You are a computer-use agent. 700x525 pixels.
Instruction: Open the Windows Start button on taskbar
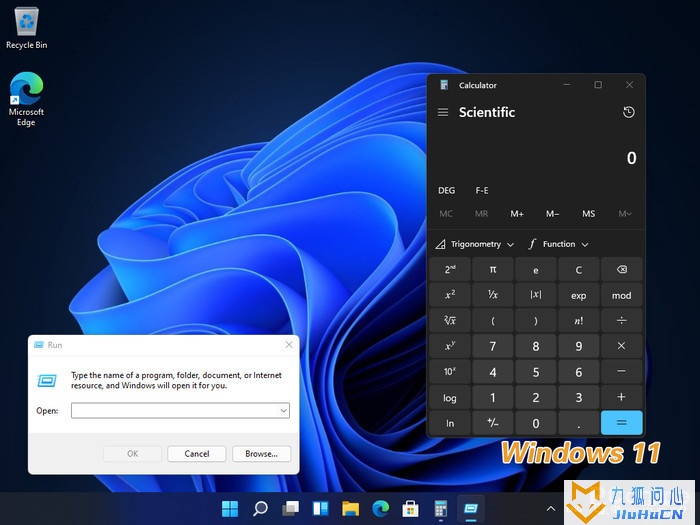pyautogui.click(x=230, y=508)
